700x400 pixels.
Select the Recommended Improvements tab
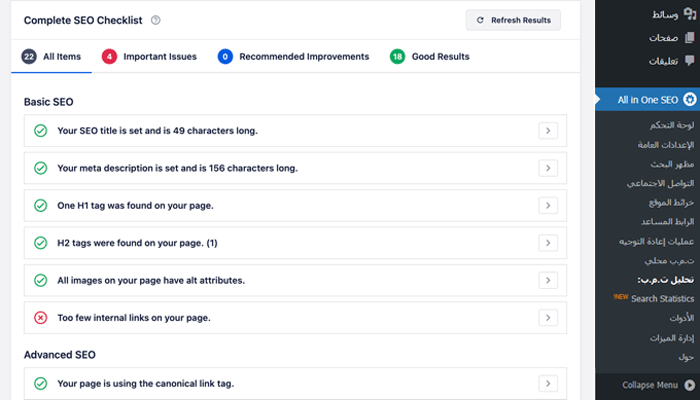[294, 57]
